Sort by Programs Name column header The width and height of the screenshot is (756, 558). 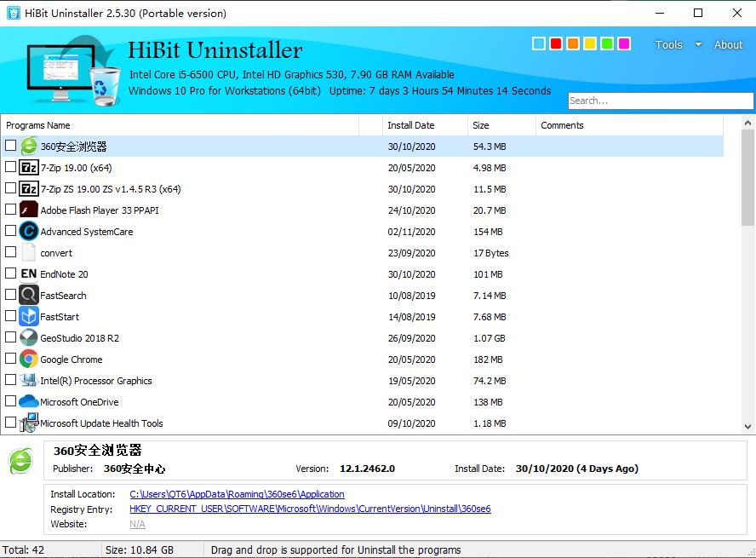[180, 125]
